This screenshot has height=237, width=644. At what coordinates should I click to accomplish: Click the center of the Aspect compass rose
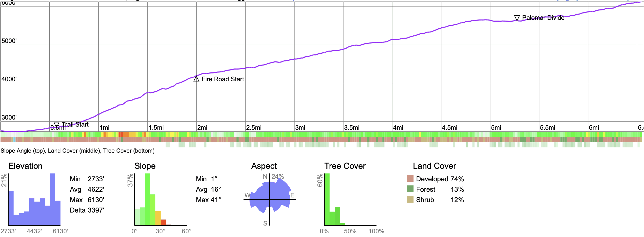(x=270, y=199)
